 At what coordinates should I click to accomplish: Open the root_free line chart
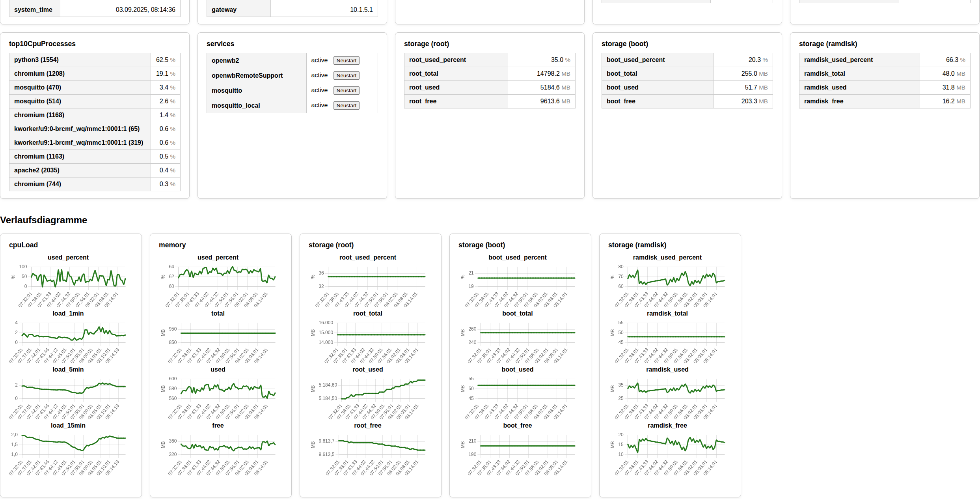coord(381,446)
